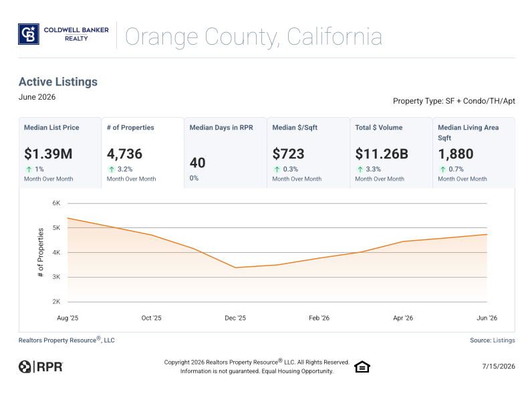Select the Median List Price tab
The image size is (532, 410).
(x=60, y=152)
